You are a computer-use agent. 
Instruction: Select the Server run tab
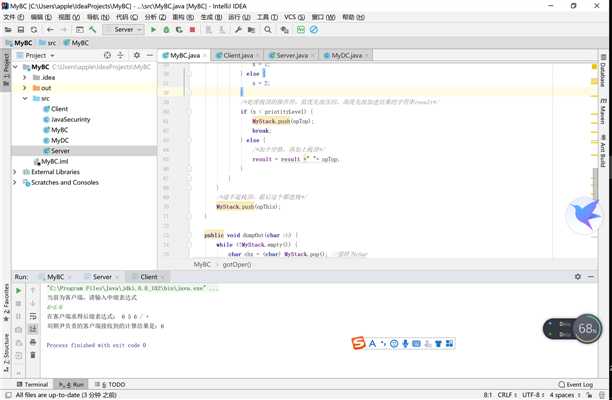102,277
